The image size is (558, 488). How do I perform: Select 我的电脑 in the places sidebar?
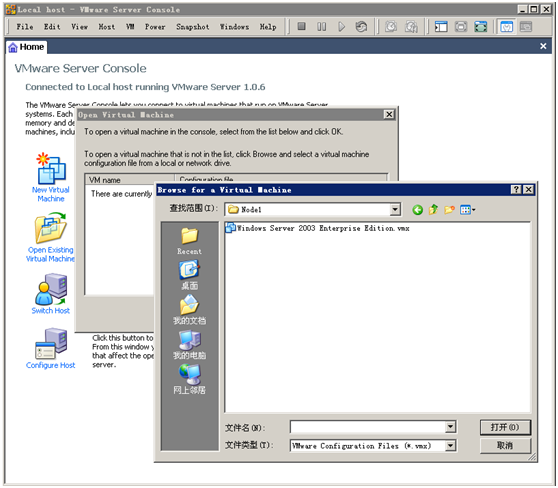tap(189, 345)
